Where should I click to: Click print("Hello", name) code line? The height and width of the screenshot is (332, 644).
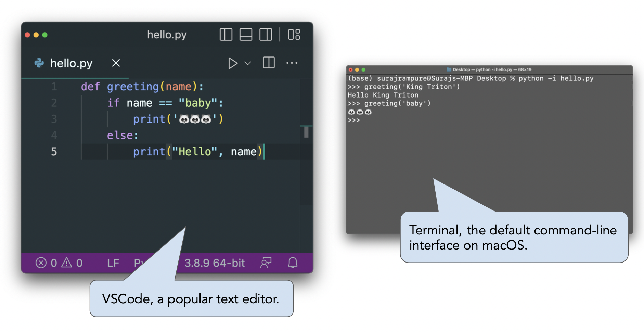(198, 152)
